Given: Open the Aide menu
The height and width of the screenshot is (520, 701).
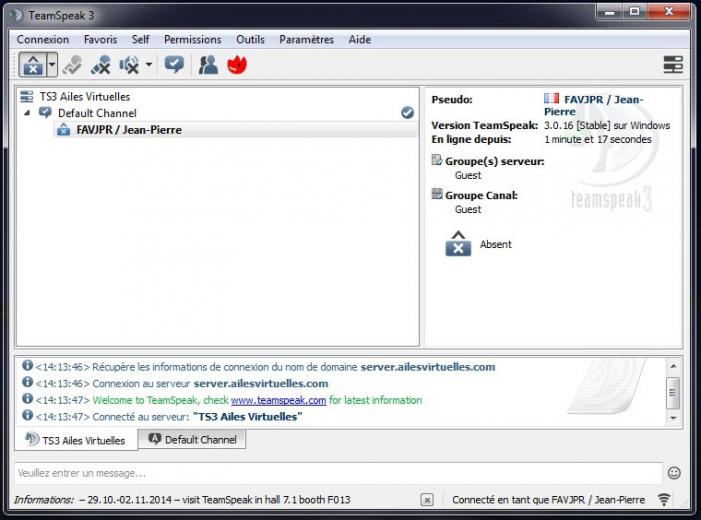Looking at the screenshot, I should [x=360, y=40].
